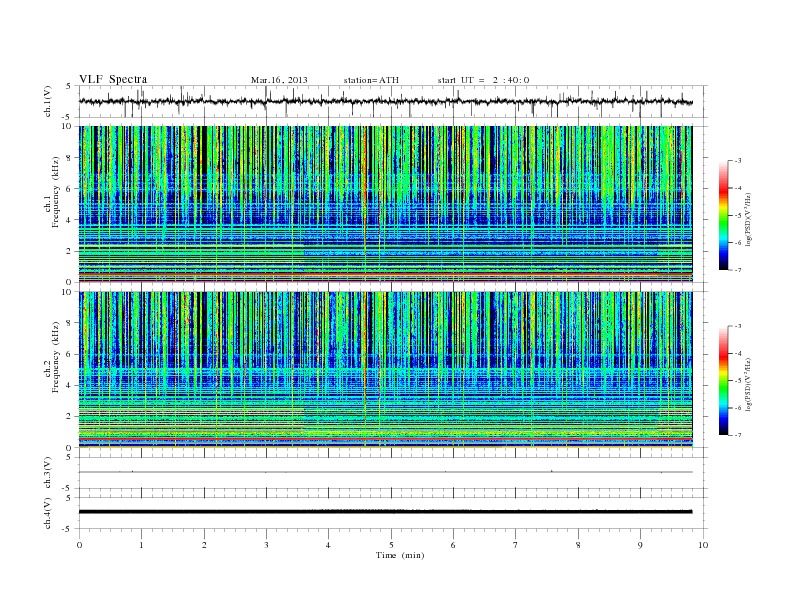Click inside the ch.1 spectrogram panel
The width and height of the screenshot is (792, 612).
385,204
